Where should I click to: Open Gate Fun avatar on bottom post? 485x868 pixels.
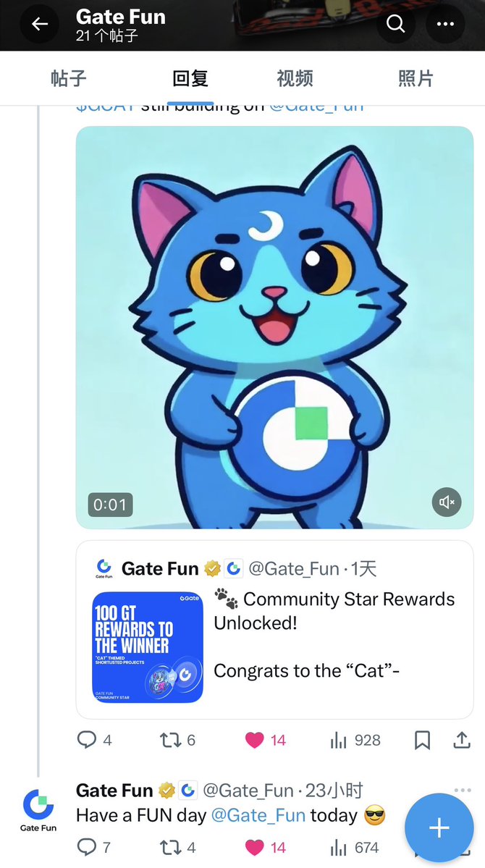coord(38,810)
